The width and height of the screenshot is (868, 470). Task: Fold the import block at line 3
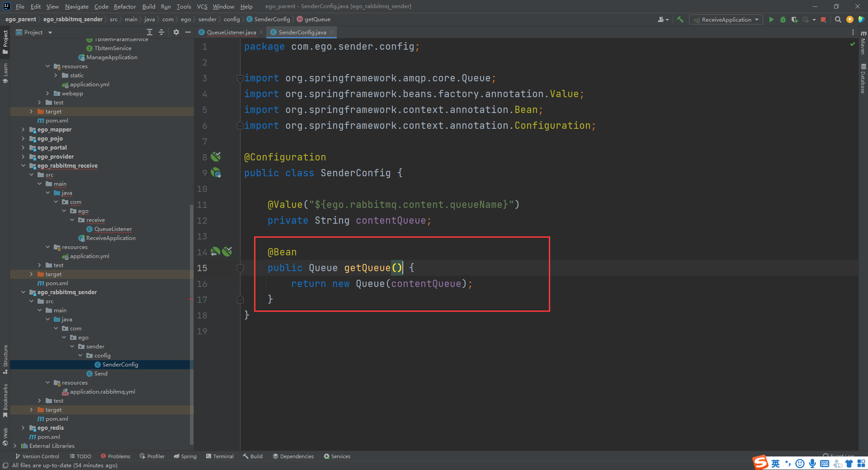click(x=240, y=79)
